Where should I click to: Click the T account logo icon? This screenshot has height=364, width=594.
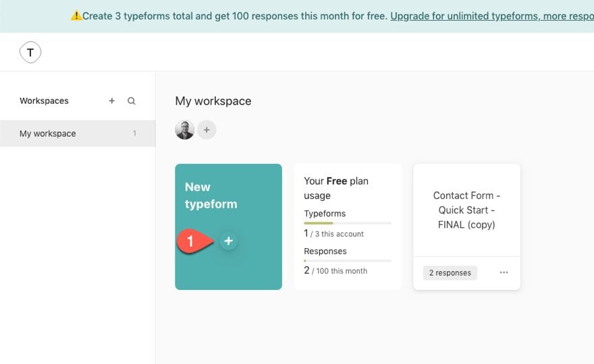click(30, 52)
